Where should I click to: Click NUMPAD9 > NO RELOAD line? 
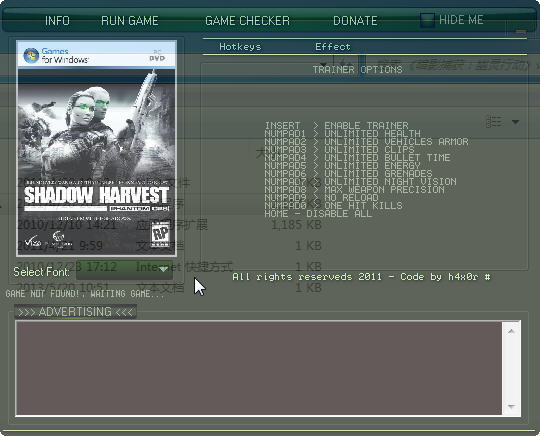321,197
